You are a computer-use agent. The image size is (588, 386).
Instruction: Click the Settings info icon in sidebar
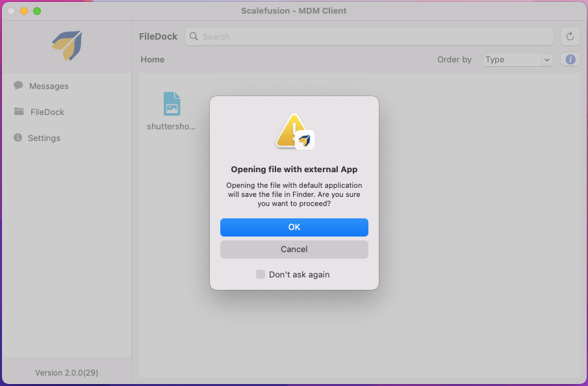pos(18,137)
